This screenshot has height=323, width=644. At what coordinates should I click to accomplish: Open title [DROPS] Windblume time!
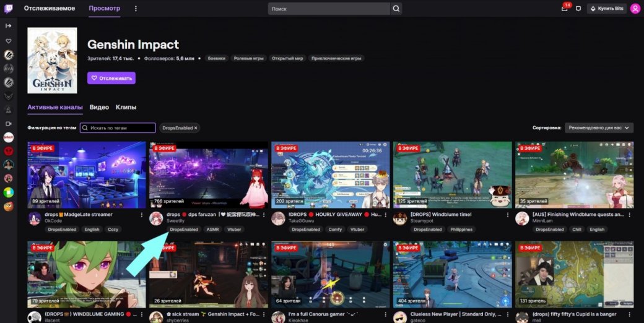(441, 215)
